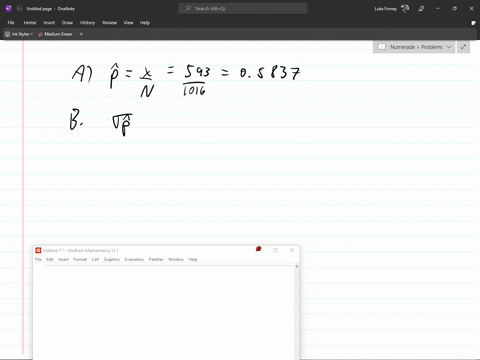Open Mathematica Edit menu

tap(50, 259)
